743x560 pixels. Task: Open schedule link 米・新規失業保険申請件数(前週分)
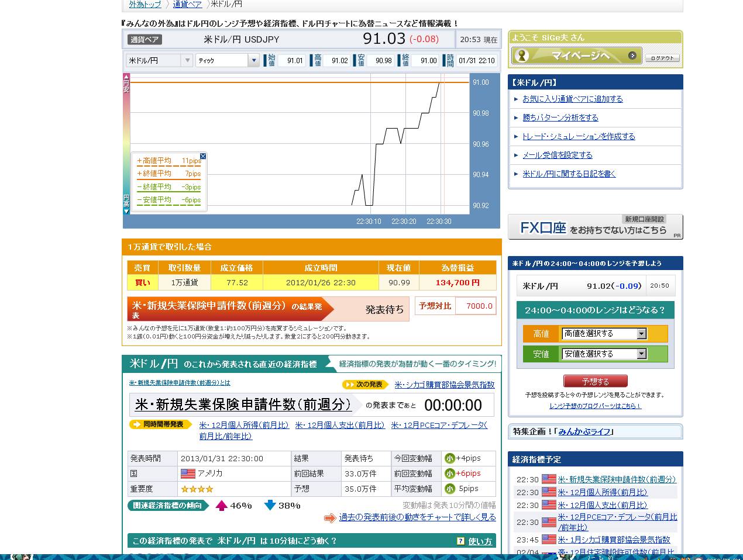617,479
